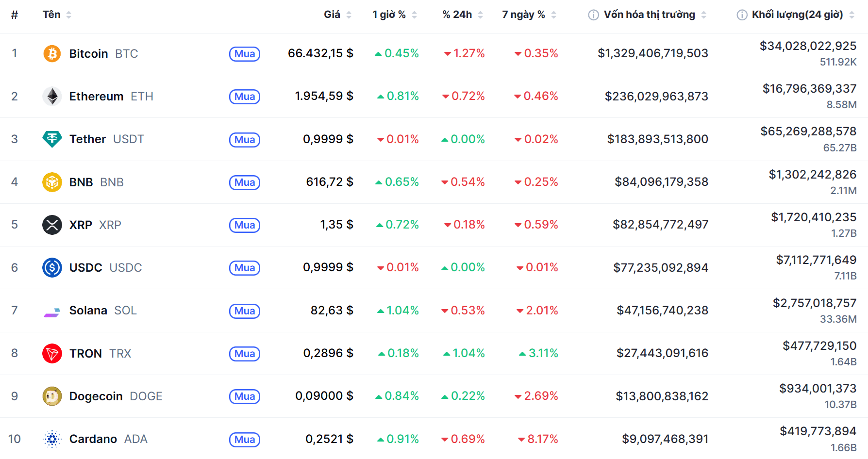This screenshot has width=868, height=459.
Task: Click Bitcoin market cap $1,329,406,719,503
Action: point(653,53)
